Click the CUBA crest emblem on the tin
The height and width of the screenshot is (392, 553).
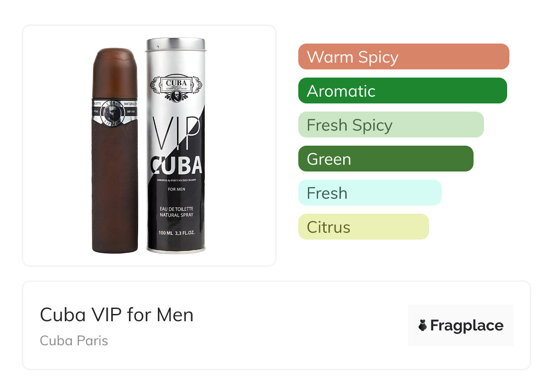tap(176, 88)
